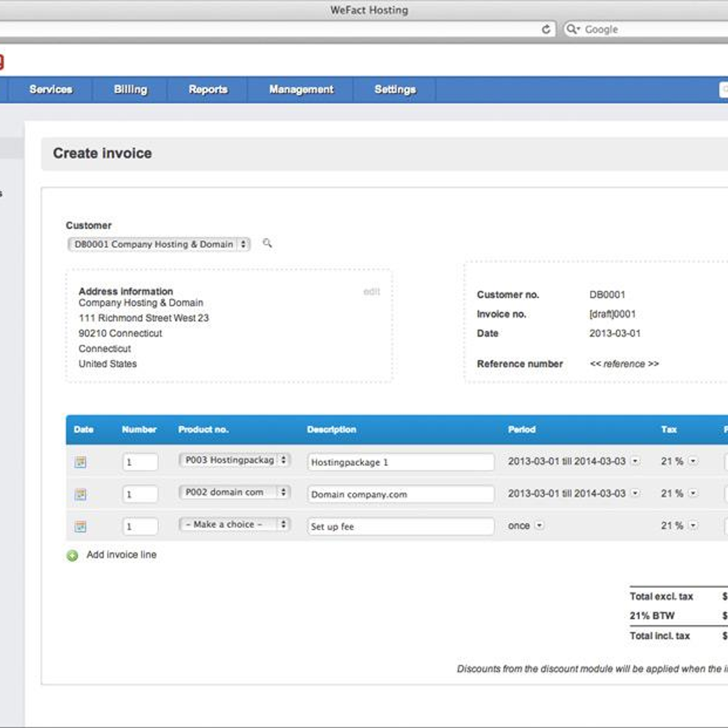Click the reference number placeholder text
This screenshot has height=728, width=728.
click(624, 364)
